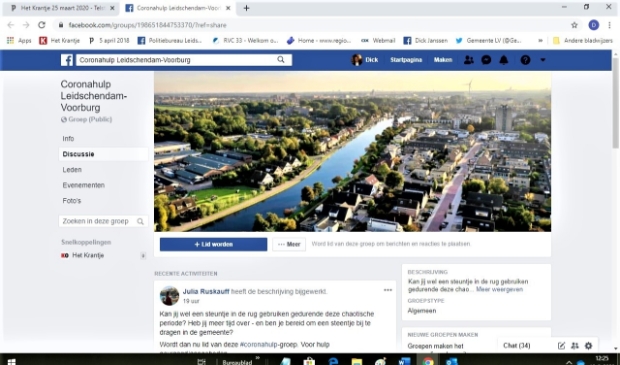Click the create group chat icon
Image resolution: width=620 pixels, height=365 pixels.
(575, 346)
